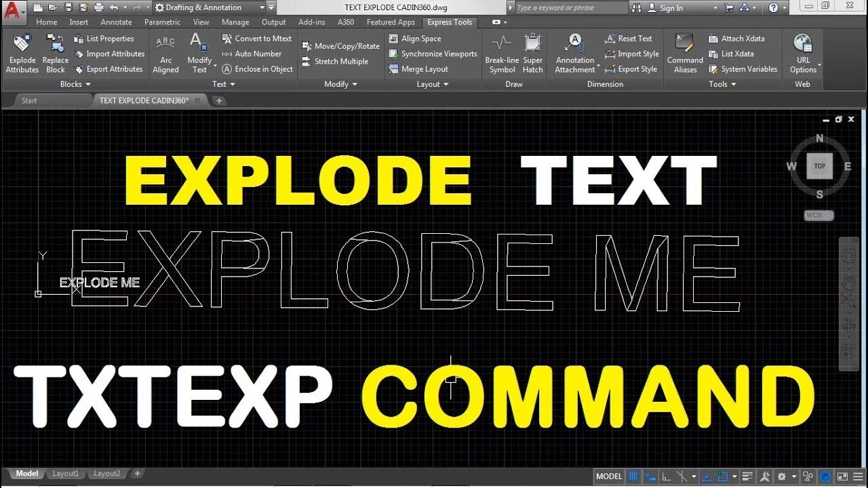Click Replace Block tool

56,54
